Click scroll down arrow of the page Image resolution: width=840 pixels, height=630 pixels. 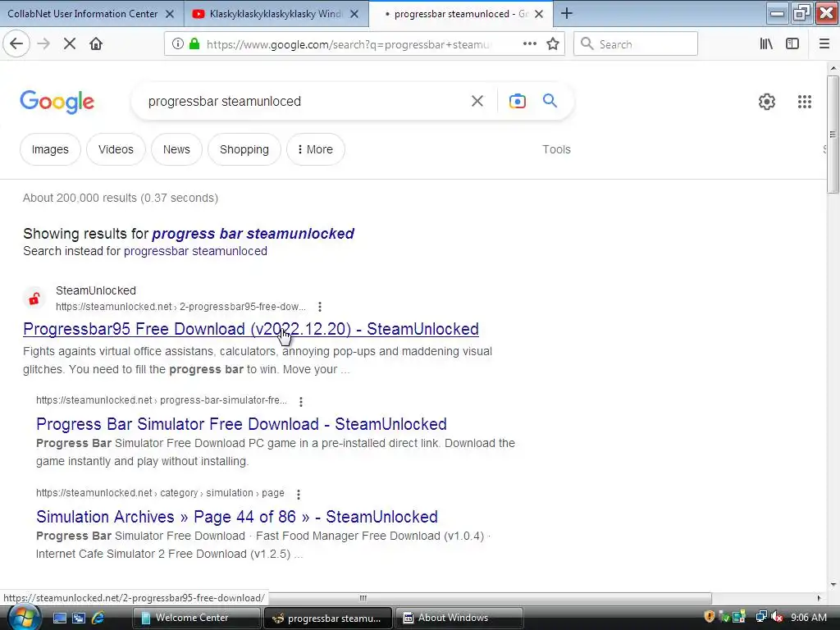coord(833,584)
